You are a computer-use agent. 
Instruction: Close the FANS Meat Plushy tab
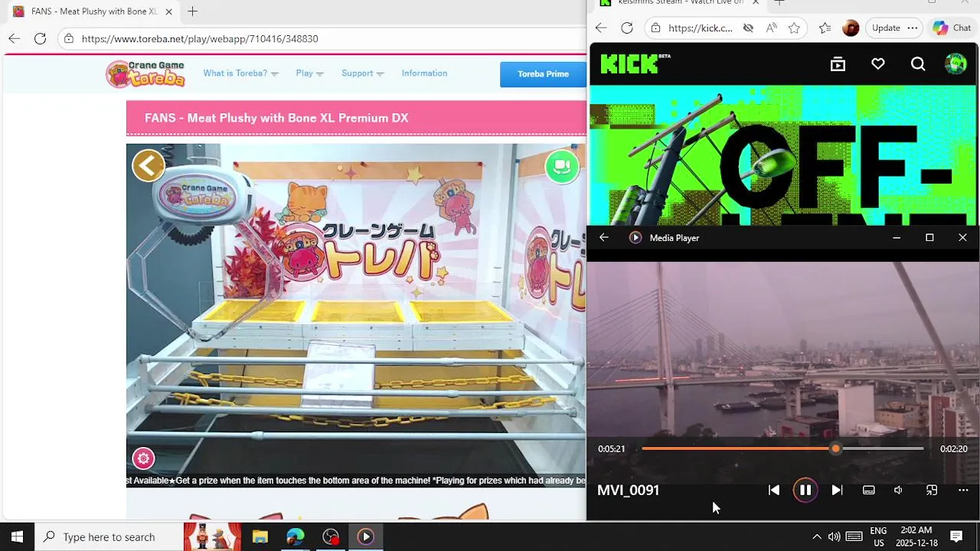pyautogui.click(x=169, y=11)
